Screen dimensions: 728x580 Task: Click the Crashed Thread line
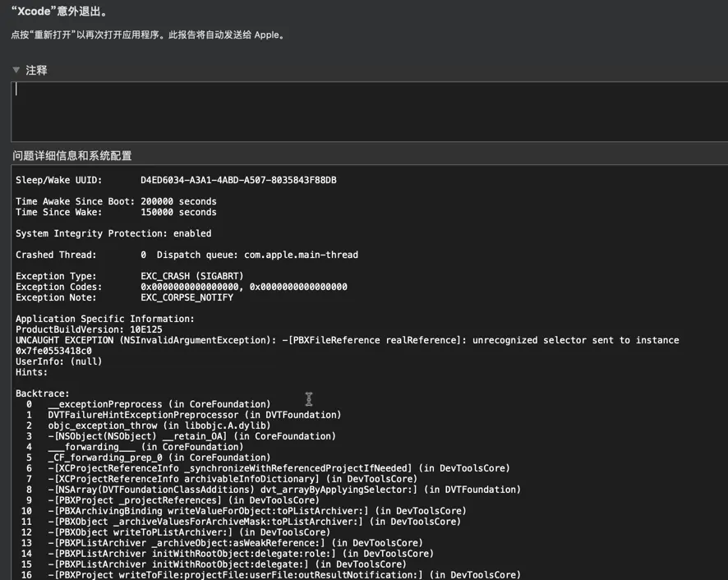[187, 255]
